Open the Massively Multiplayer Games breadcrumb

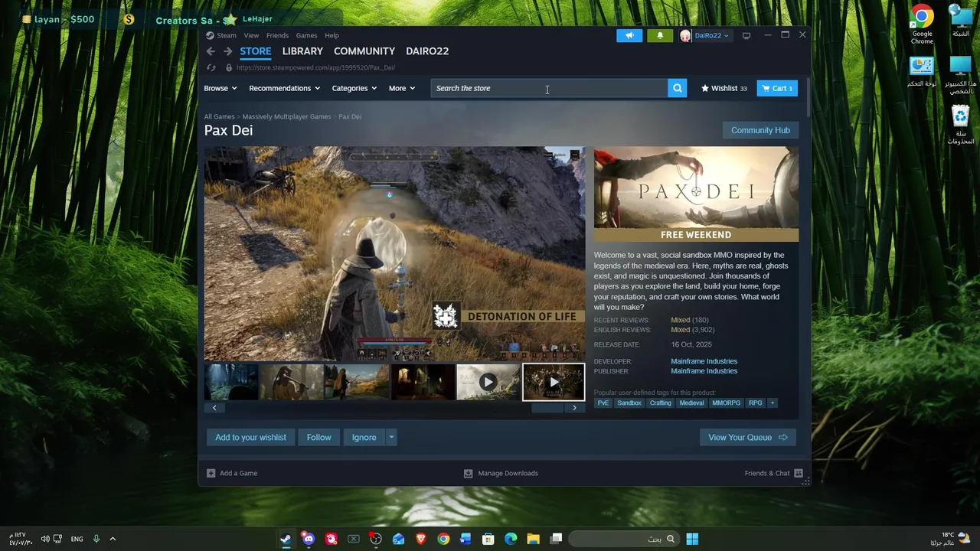click(x=286, y=116)
